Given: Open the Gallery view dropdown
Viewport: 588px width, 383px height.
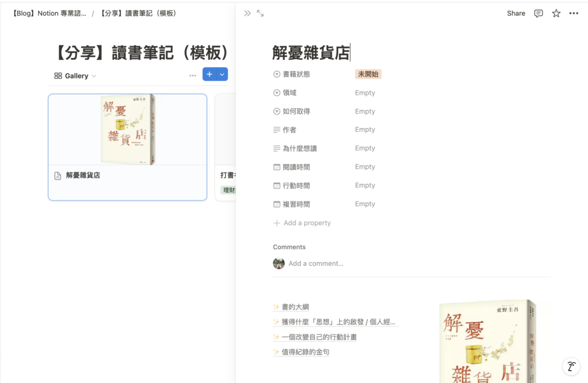Looking at the screenshot, I should (75, 76).
